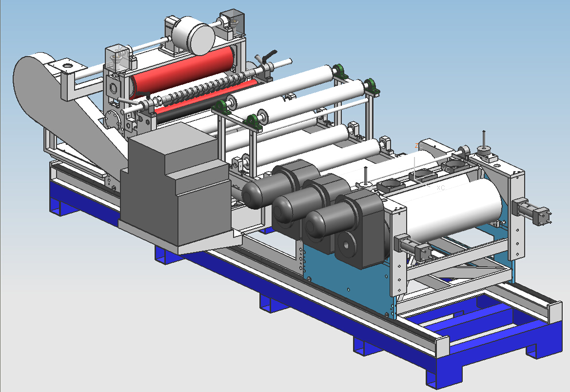This screenshot has height=392, width=570.
Task: Select the rightmost green pillow block bearing
Action: [x=372, y=86]
